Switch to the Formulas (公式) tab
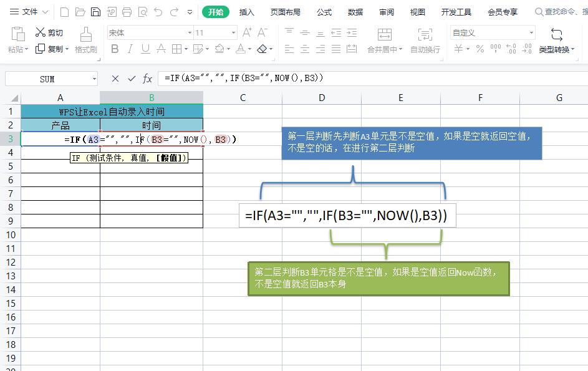The width and height of the screenshot is (588, 371). click(x=324, y=12)
